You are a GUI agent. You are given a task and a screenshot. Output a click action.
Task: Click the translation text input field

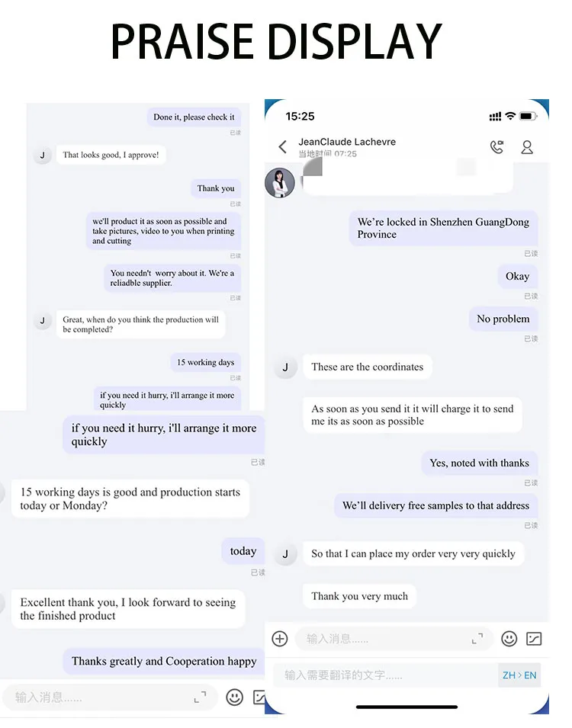(x=386, y=675)
